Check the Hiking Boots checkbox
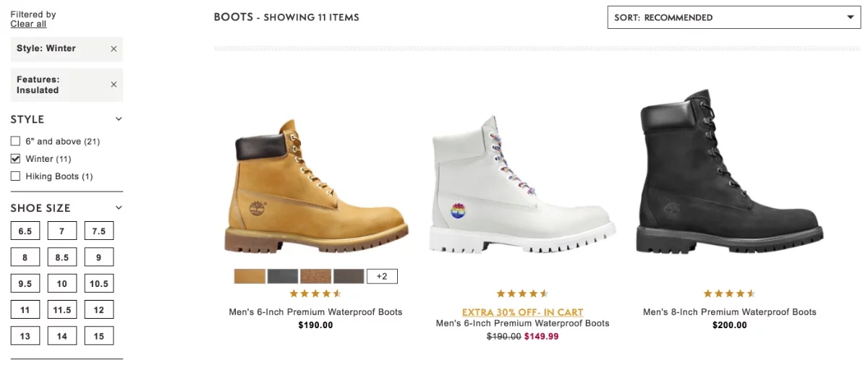 [x=15, y=176]
